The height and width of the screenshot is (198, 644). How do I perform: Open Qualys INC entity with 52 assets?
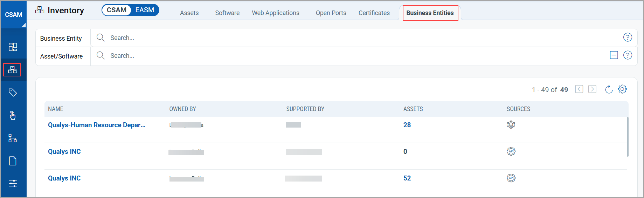64,178
